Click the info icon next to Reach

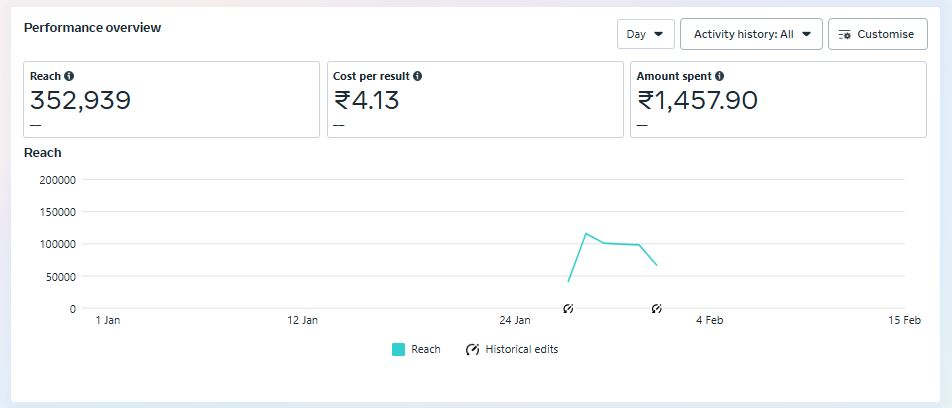(69, 76)
